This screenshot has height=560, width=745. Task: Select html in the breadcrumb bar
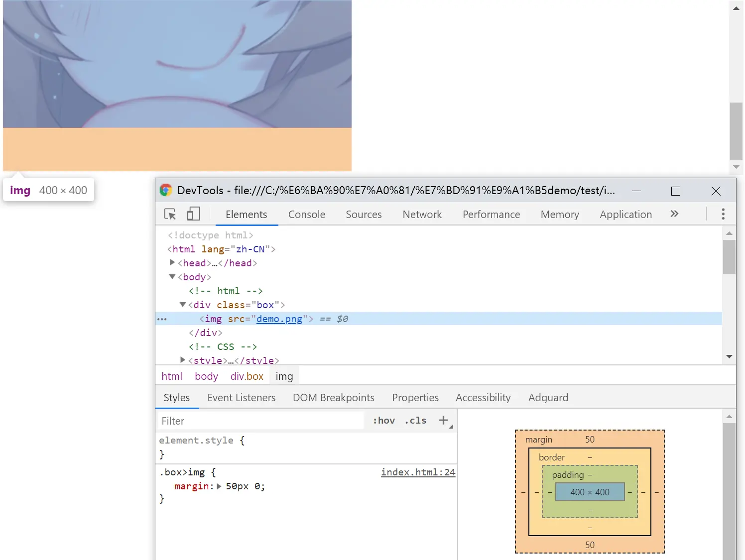tap(172, 376)
